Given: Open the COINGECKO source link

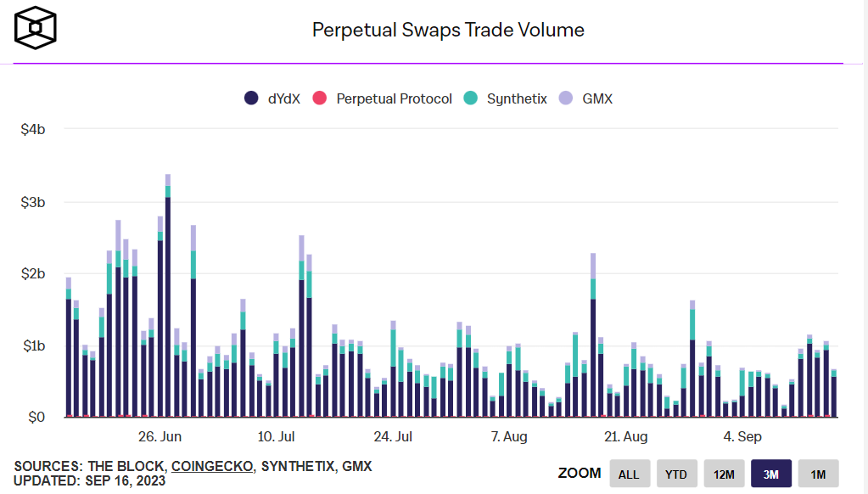Looking at the screenshot, I should pos(213,467).
